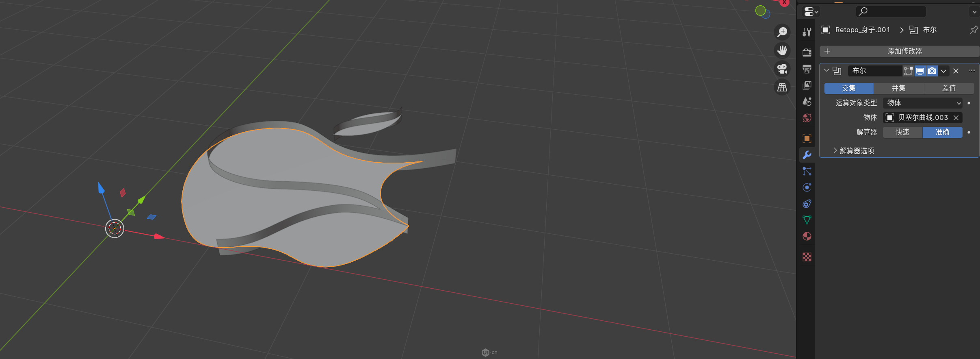Click the blue Z axis gizmo arrow
Screen dimensions: 980x359
point(101,188)
